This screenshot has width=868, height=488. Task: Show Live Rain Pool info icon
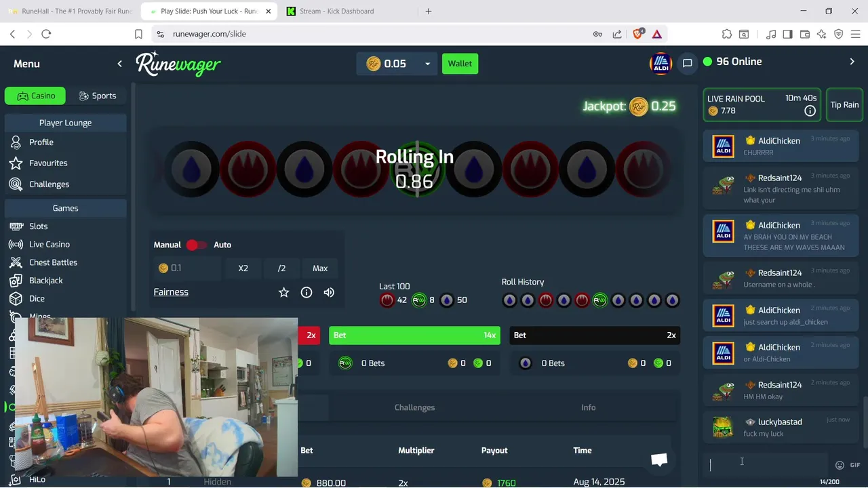coord(810,111)
